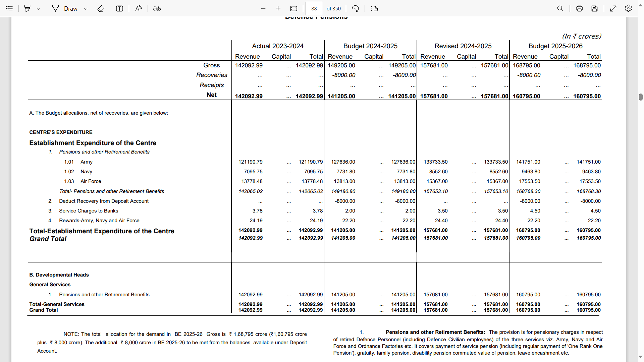This screenshot has height=362, width=644.
Task: Click the 'General Services' subheading
Action: 50,285
